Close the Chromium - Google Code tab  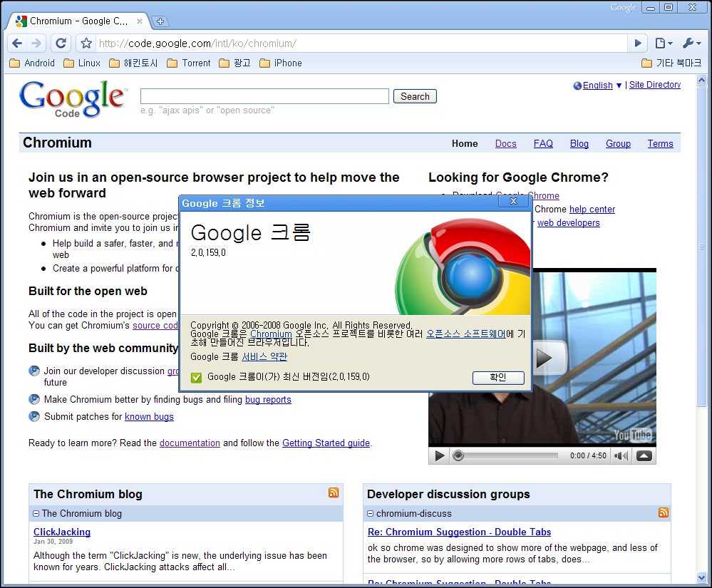click(140, 21)
